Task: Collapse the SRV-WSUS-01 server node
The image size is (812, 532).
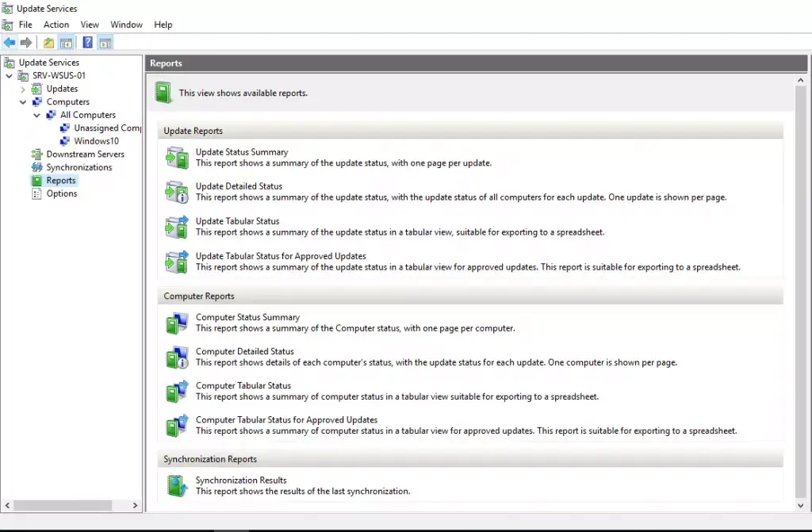Action: point(10,76)
